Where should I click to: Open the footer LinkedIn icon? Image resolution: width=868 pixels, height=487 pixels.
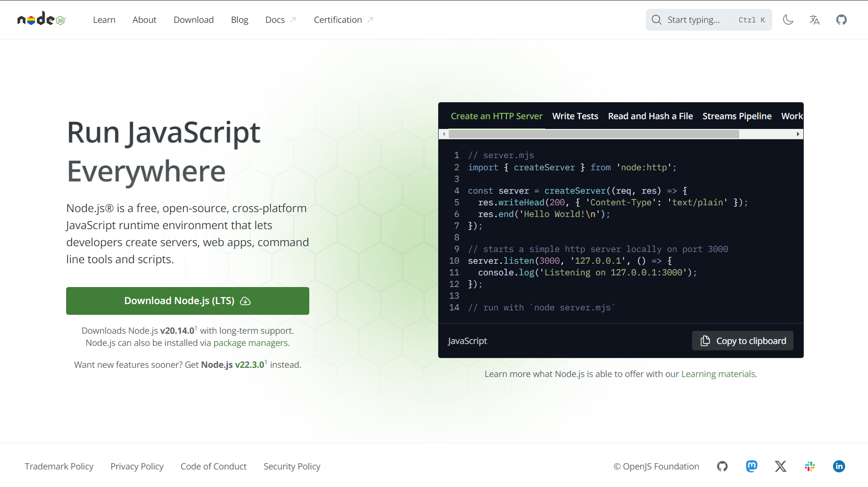839,466
